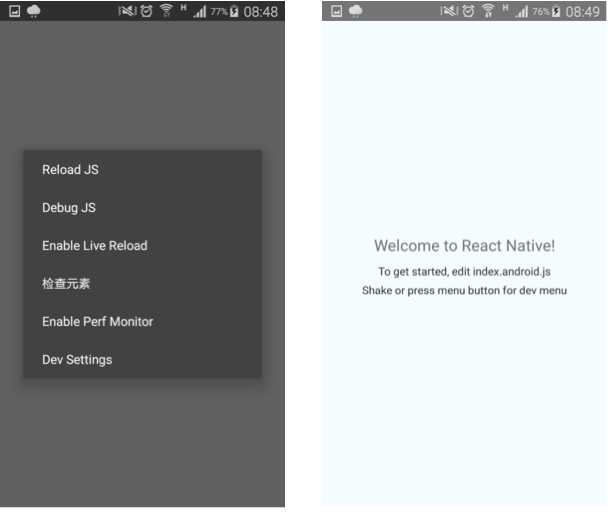Tap signal bars icon on left phone
This screenshot has width=608, height=513.
pyautogui.click(x=200, y=12)
